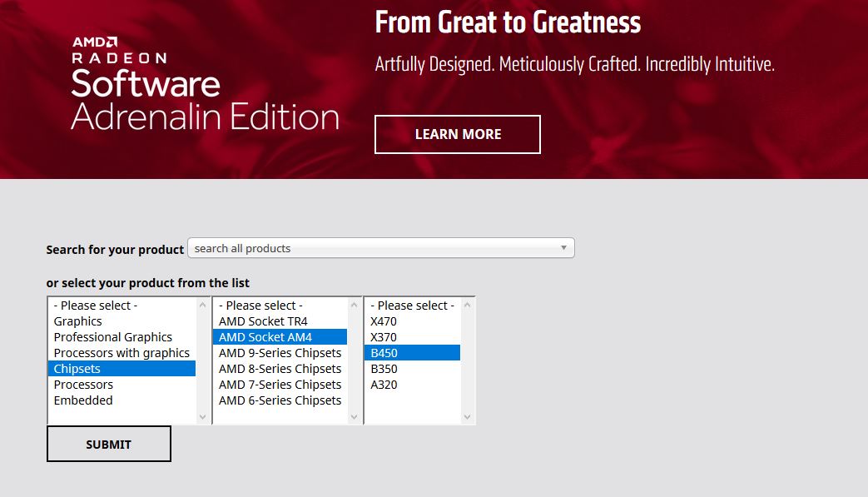Viewport: 868px width, 497px height.
Task: Choose Processors with graphics option
Action: point(122,353)
